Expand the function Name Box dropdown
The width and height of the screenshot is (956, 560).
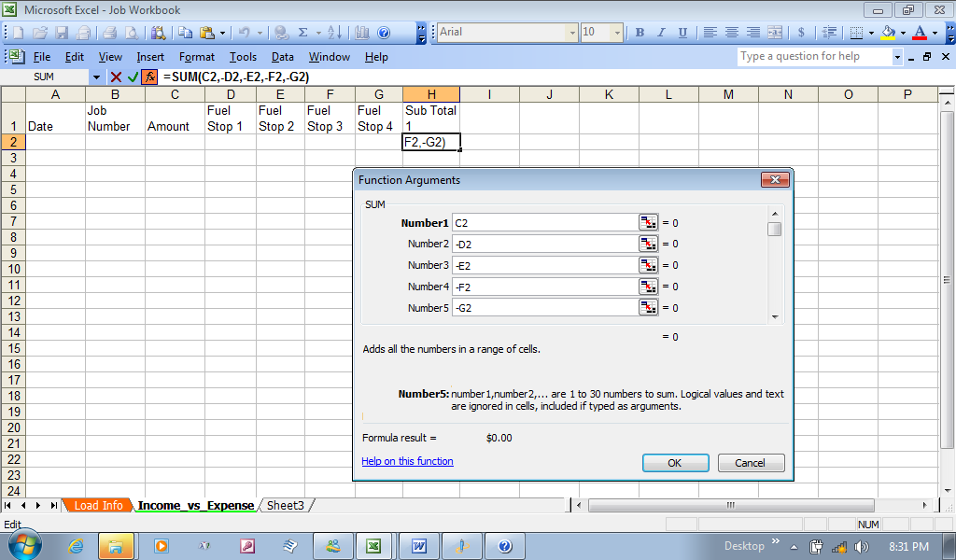coord(96,77)
